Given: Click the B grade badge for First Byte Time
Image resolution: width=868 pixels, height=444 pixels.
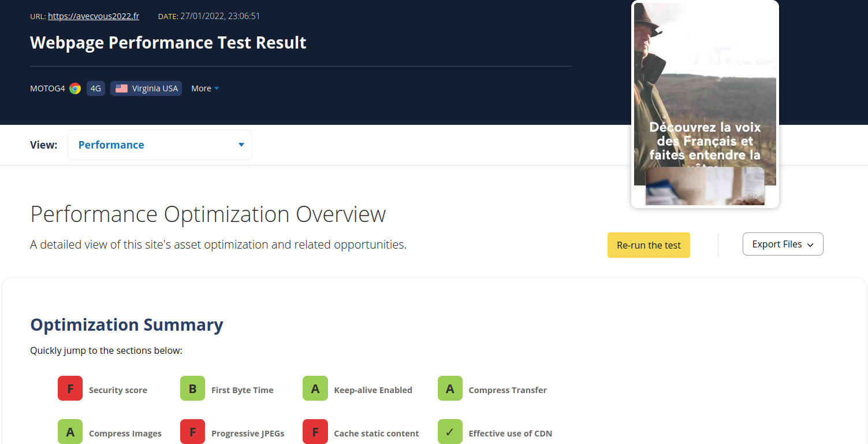Looking at the screenshot, I should [192, 388].
